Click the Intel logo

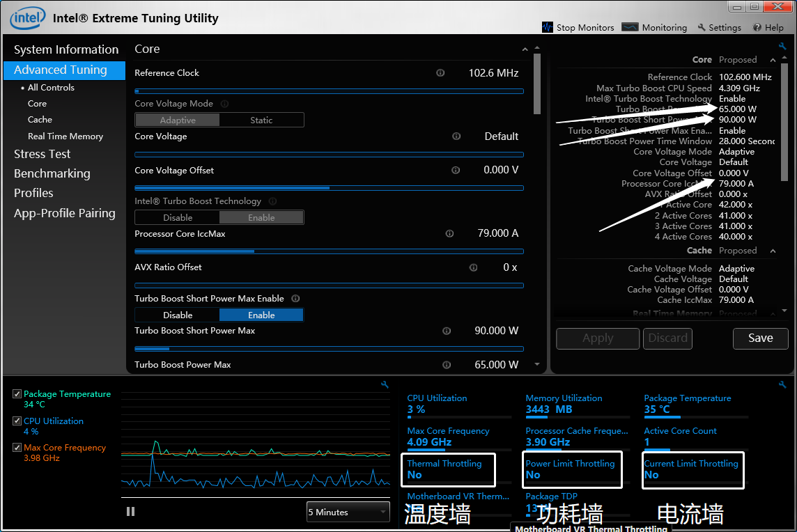(x=27, y=18)
